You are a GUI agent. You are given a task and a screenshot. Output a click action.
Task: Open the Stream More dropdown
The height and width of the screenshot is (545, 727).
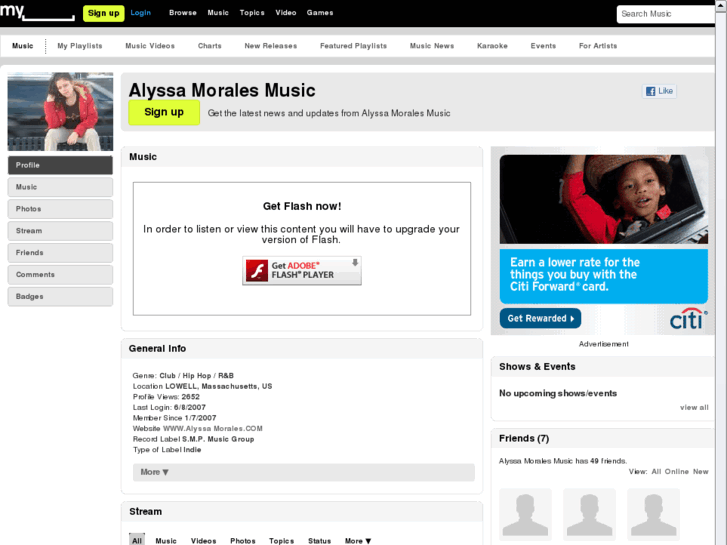pos(358,541)
